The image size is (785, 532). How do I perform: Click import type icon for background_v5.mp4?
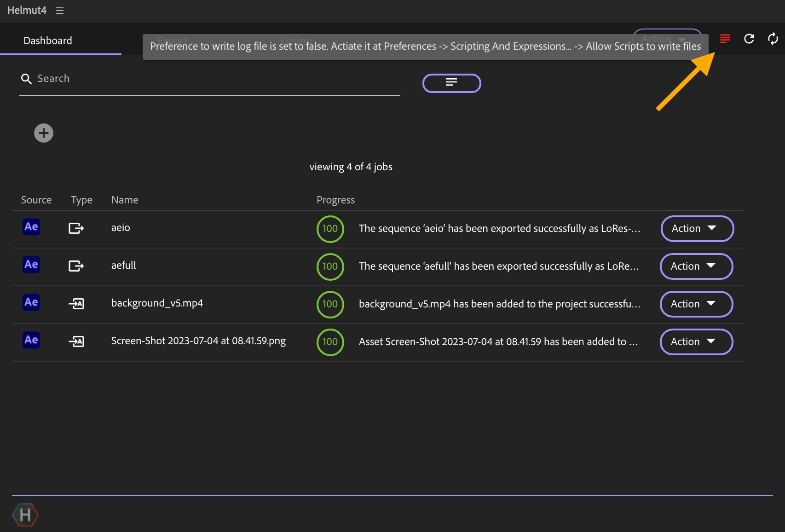click(76, 304)
